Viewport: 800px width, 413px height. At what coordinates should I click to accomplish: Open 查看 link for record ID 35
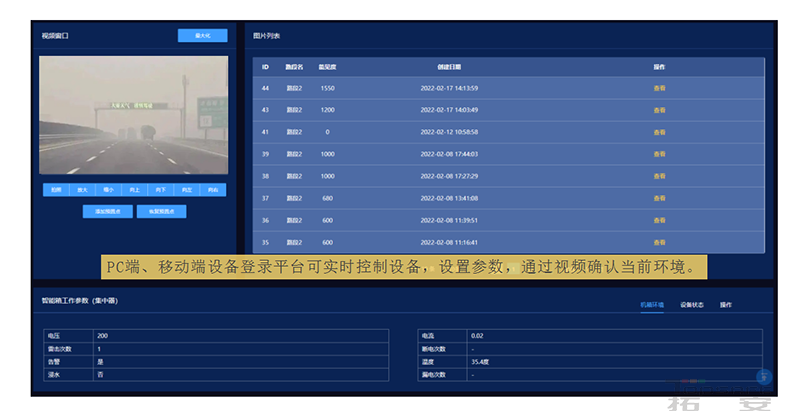660,242
